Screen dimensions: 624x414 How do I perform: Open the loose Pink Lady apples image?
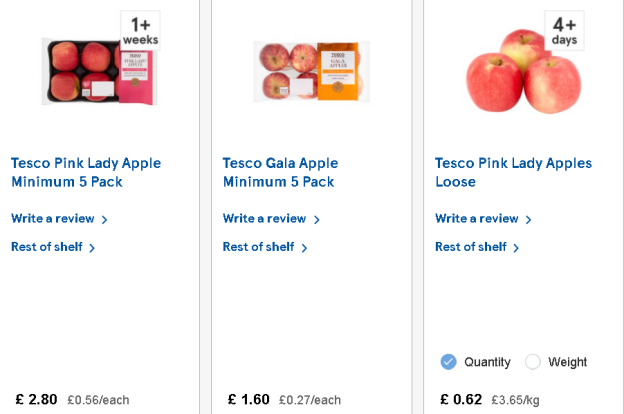pos(524,72)
